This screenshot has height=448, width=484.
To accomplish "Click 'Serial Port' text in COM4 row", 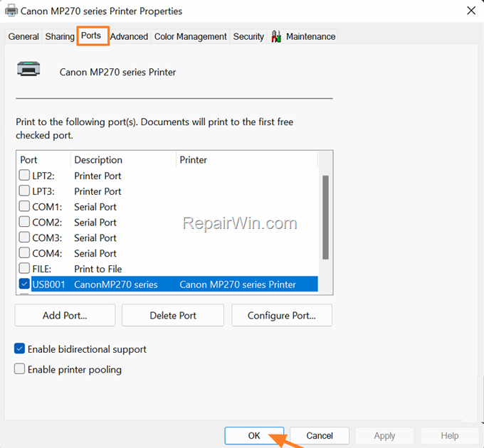I will (95, 253).
